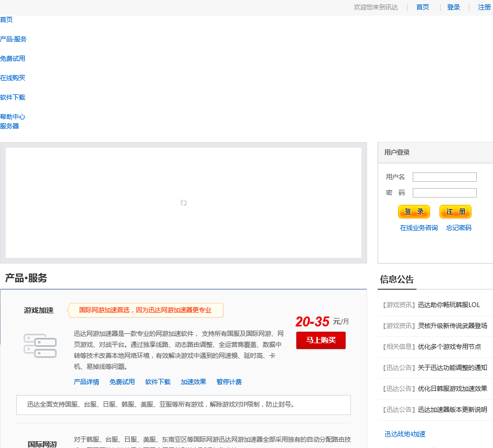Open 免费试用 link under game acceleration
493x448 pixels.
point(122,382)
